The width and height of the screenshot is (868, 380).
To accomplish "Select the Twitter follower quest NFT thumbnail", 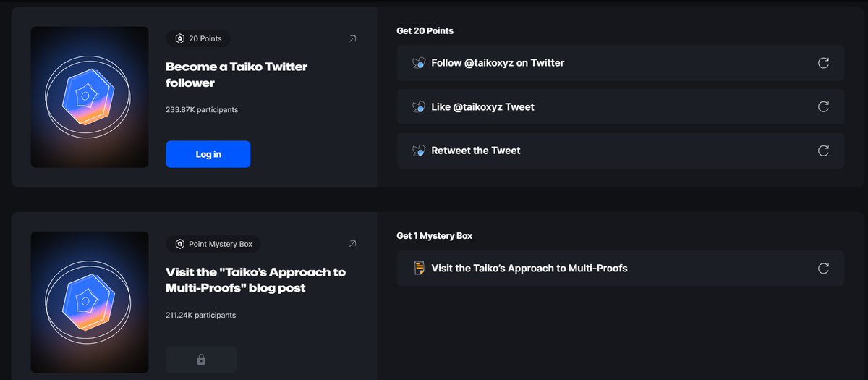I will (x=90, y=97).
